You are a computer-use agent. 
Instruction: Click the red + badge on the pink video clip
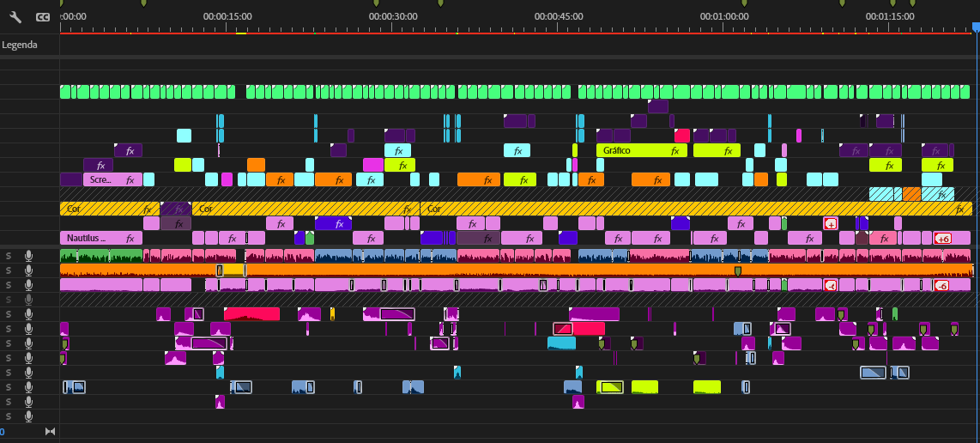point(831,223)
